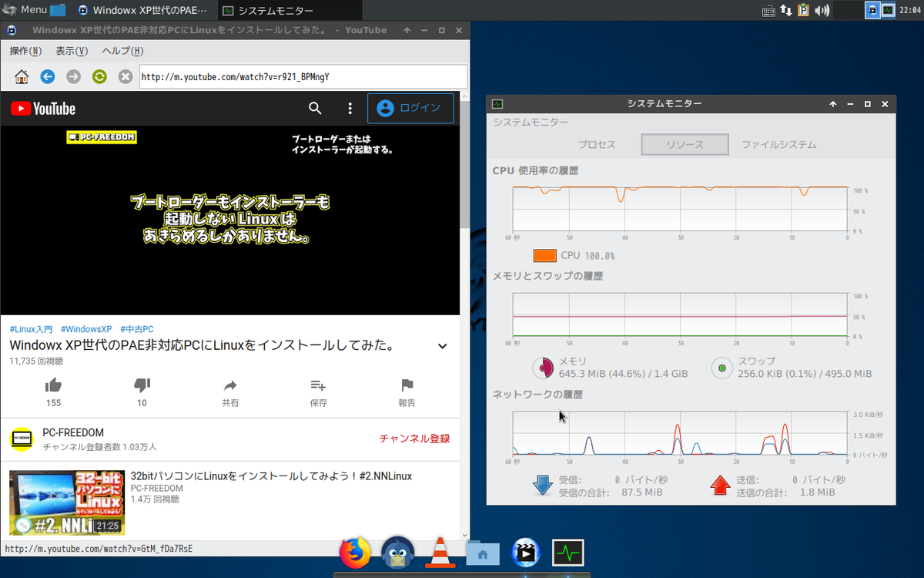Open the #2.NNLinux video thumbnail

click(x=67, y=502)
